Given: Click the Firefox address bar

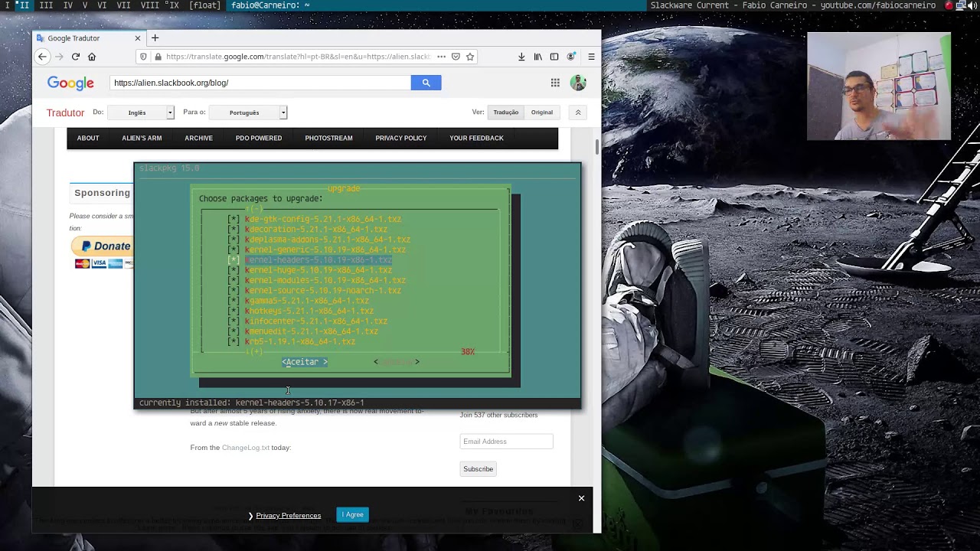Looking at the screenshot, I should [x=299, y=57].
